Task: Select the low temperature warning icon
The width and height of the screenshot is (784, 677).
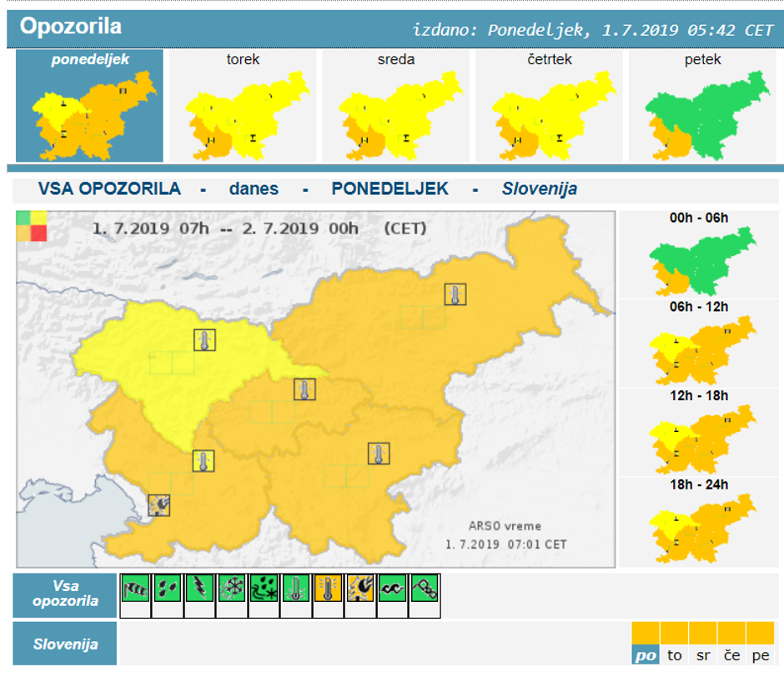Action: tap(296, 589)
